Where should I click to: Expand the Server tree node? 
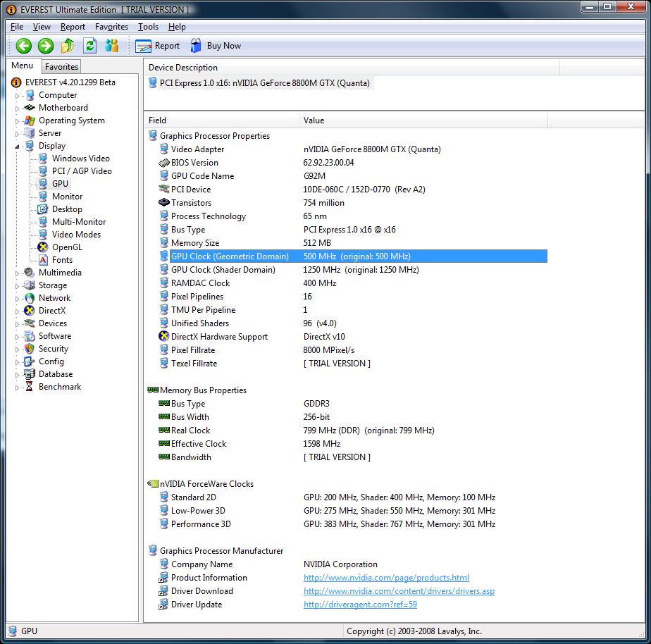[17, 134]
